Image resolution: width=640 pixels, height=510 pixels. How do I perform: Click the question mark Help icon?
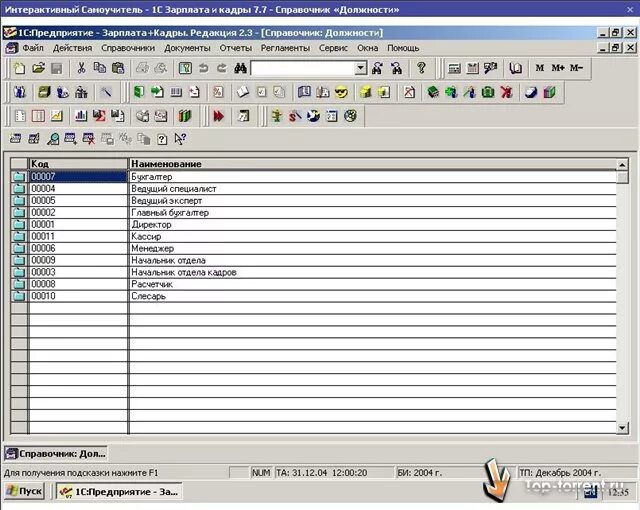[421, 68]
